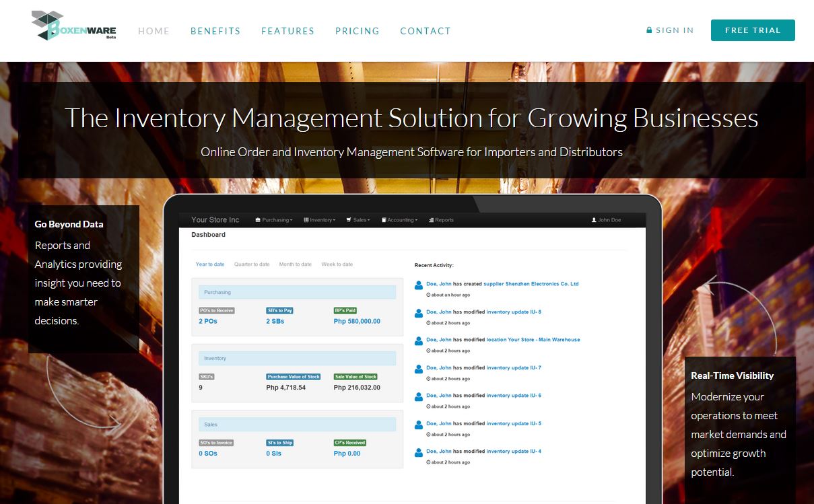Click the Sales panel header
This screenshot has height=504, width=814.
pyautogui.click(x=297, y=425)
